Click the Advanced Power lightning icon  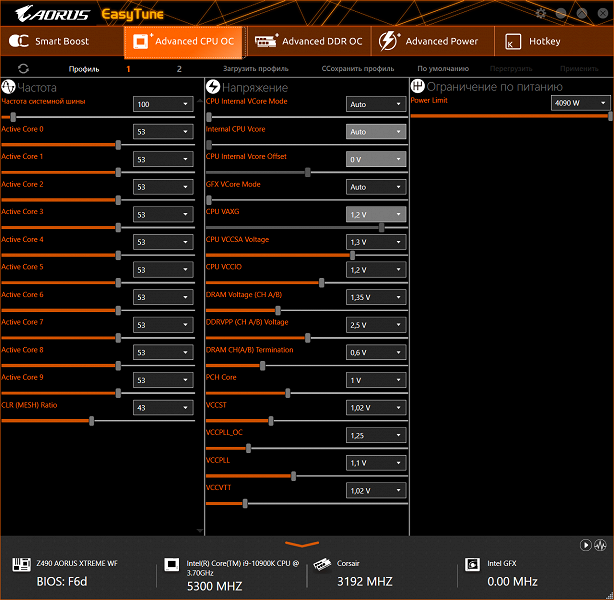[388, 41]
